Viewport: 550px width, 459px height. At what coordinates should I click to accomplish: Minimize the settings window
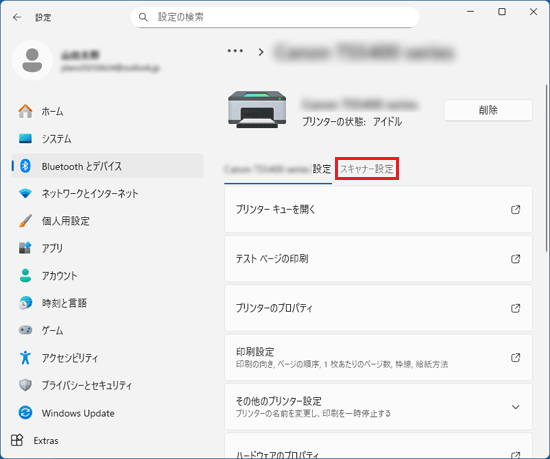pyautogui.click(x=470, y=12)
